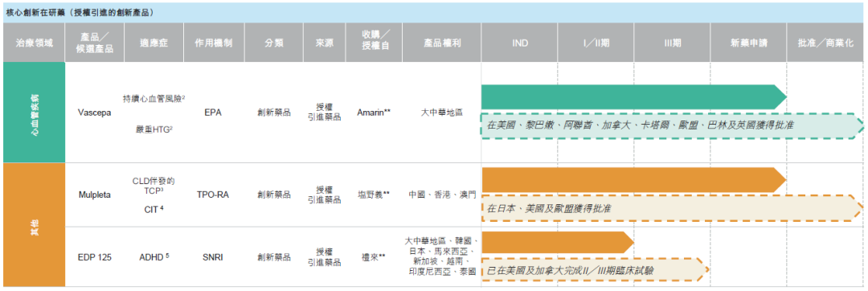The image size is (868, 291).
Task: Click the 新藥申請 stage header
Action: tap(748, 43)
